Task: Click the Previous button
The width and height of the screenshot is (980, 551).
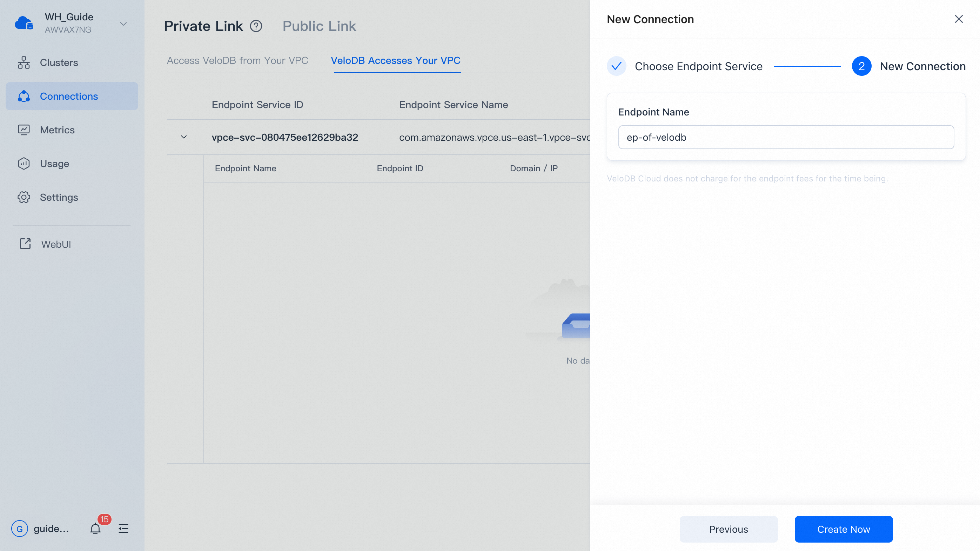Action: (x=729, y=529)
